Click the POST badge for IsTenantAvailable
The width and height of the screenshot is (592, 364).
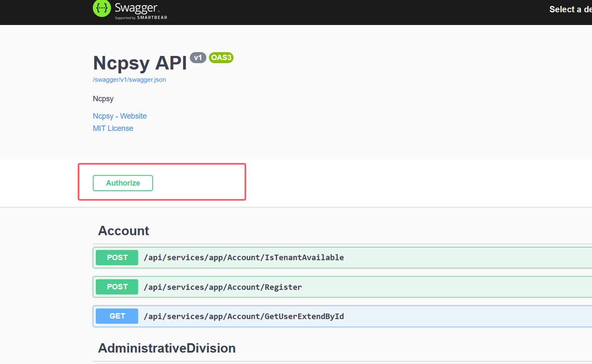tap(117, 258)
